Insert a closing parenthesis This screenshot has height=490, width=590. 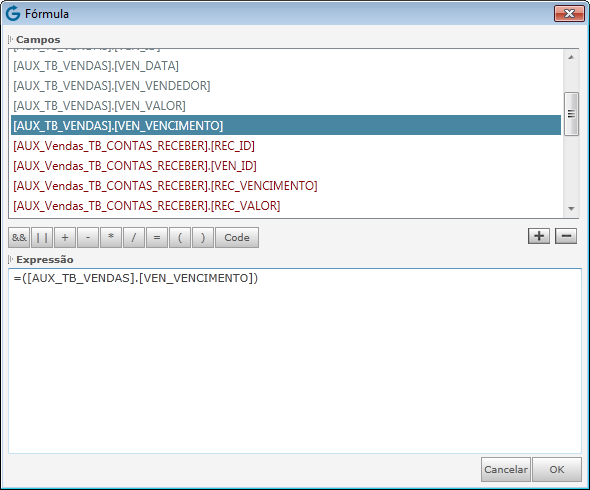pos(203,237)
